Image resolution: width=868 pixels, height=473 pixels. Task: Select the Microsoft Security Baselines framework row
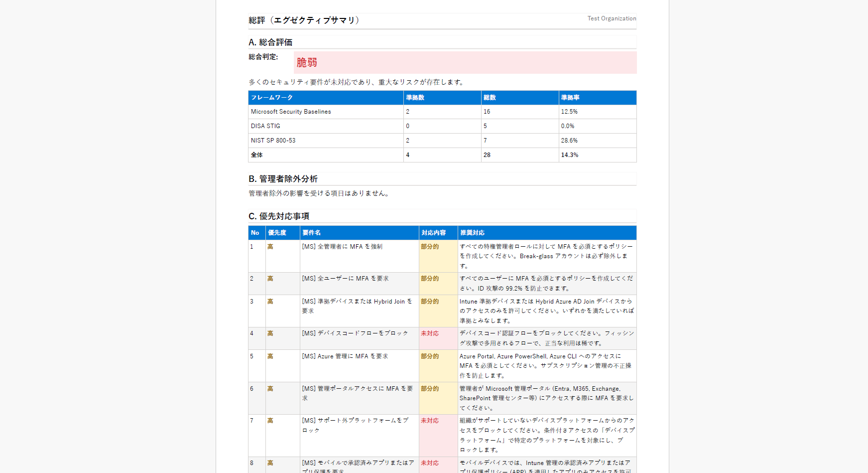click(x=291, y=112)
